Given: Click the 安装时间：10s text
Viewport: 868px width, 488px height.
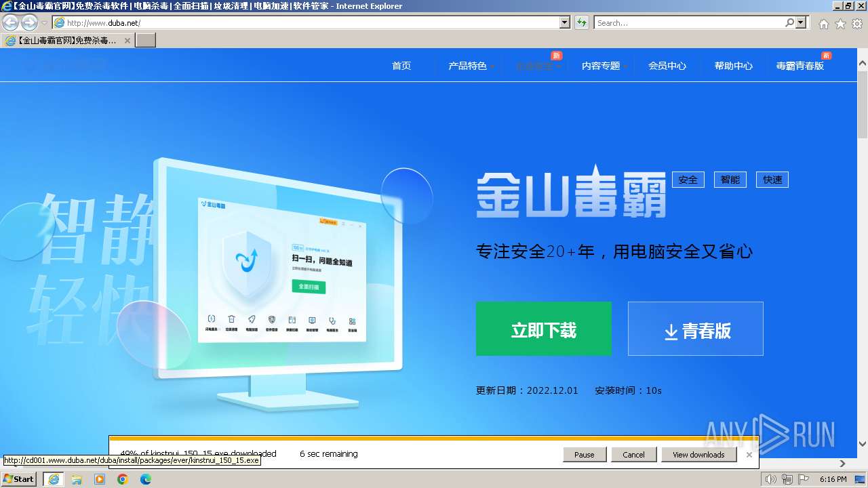Looking at the screenshot, I should (x=628, y=390).
